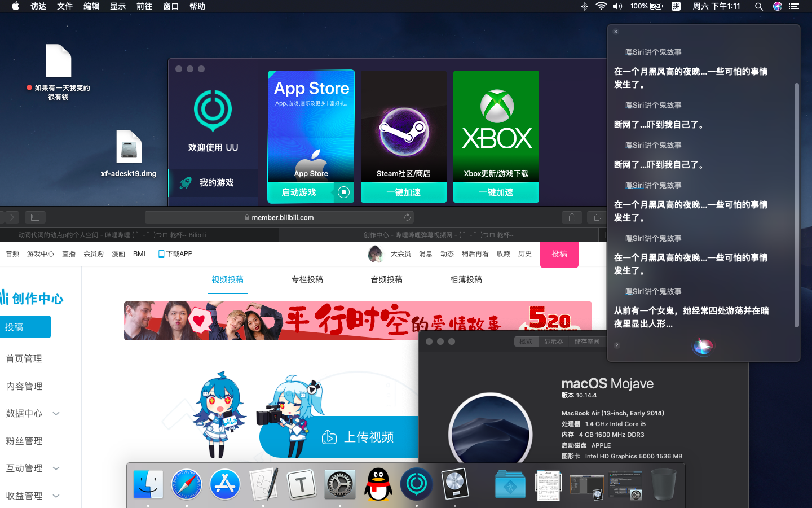Open UU accelerator icon in dock

pyautogui.click(x=417, y=484)
